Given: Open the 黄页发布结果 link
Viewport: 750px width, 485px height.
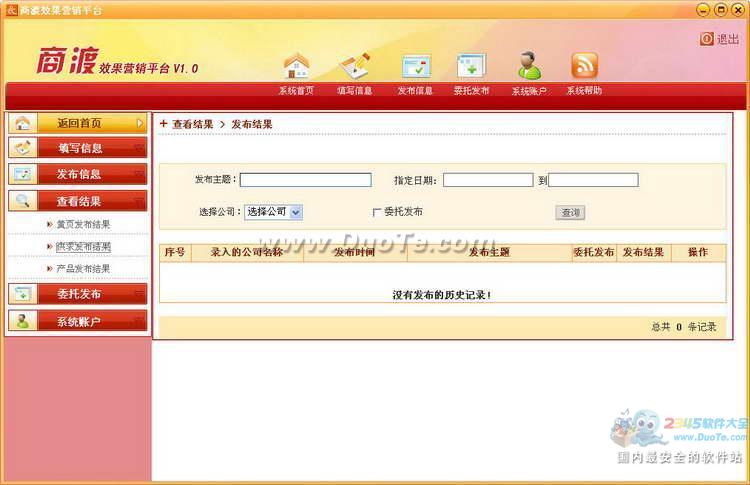Looking at the screenshot, I should click(x=83, y=224).
